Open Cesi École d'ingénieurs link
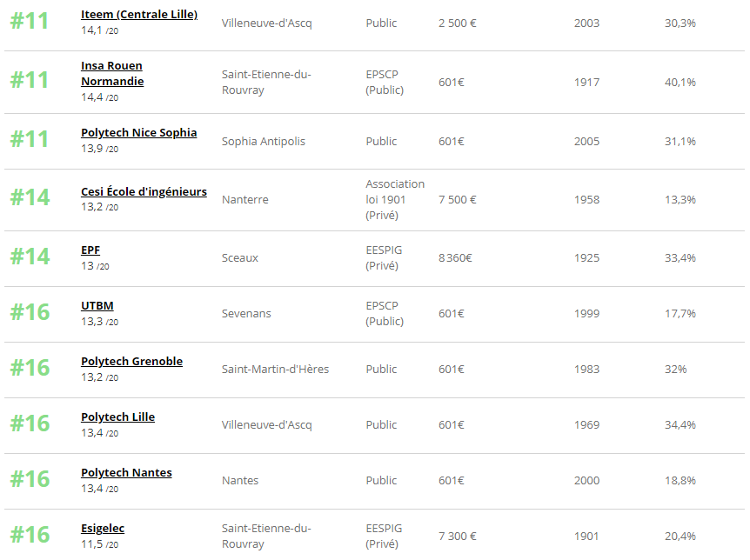This screenshot has height=560, width=750. click(x=144, y=191)
